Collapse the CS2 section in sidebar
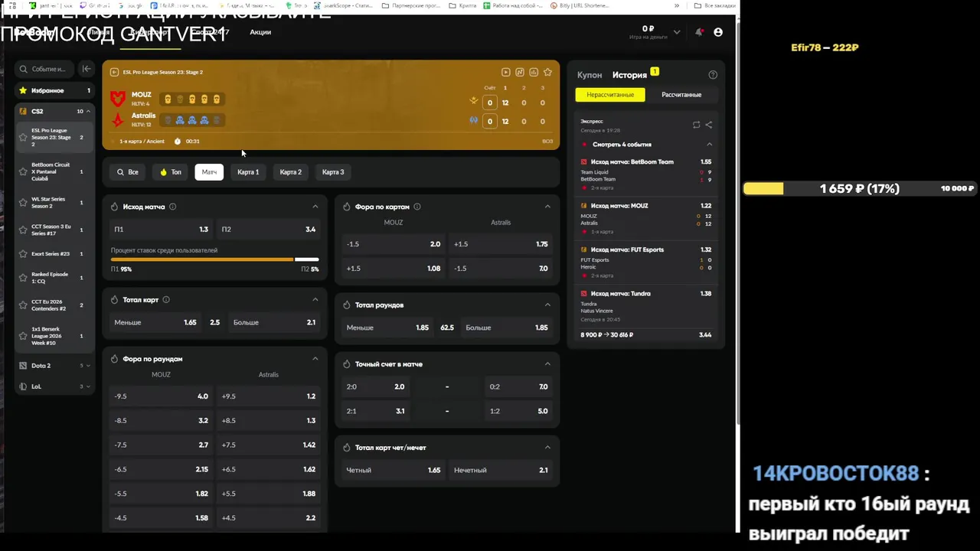The image size is (980, 551). pos(88,112)
